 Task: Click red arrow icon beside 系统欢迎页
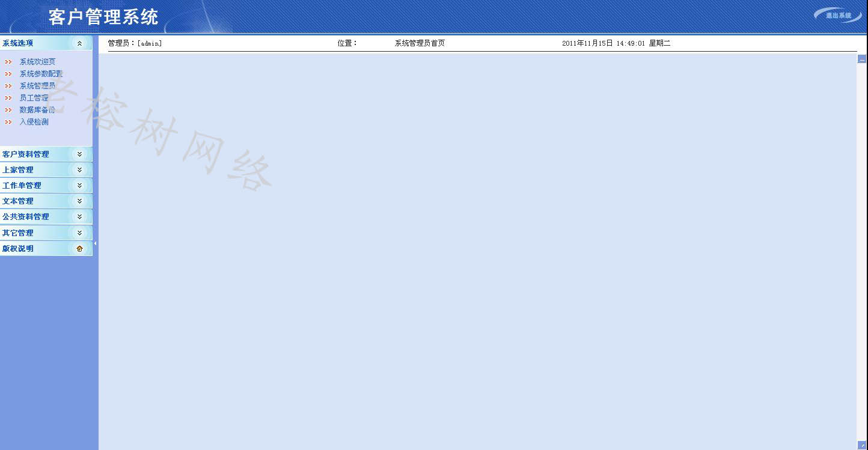coord(8,62)
